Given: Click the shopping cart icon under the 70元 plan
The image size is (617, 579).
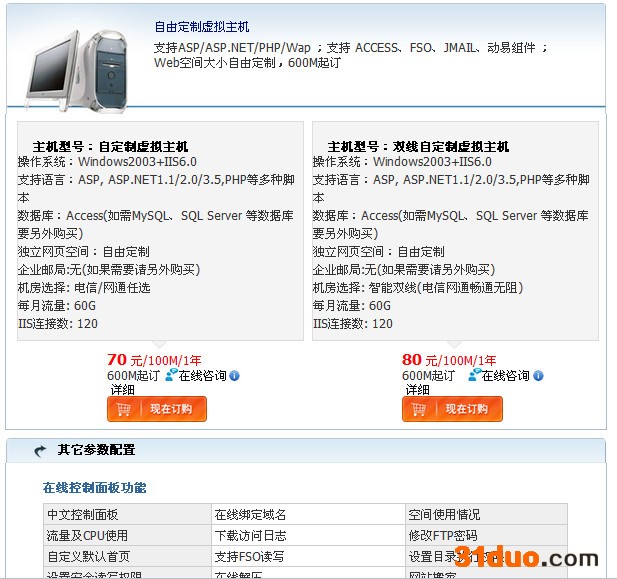Looking at the screenshot, I should [124, 409].
